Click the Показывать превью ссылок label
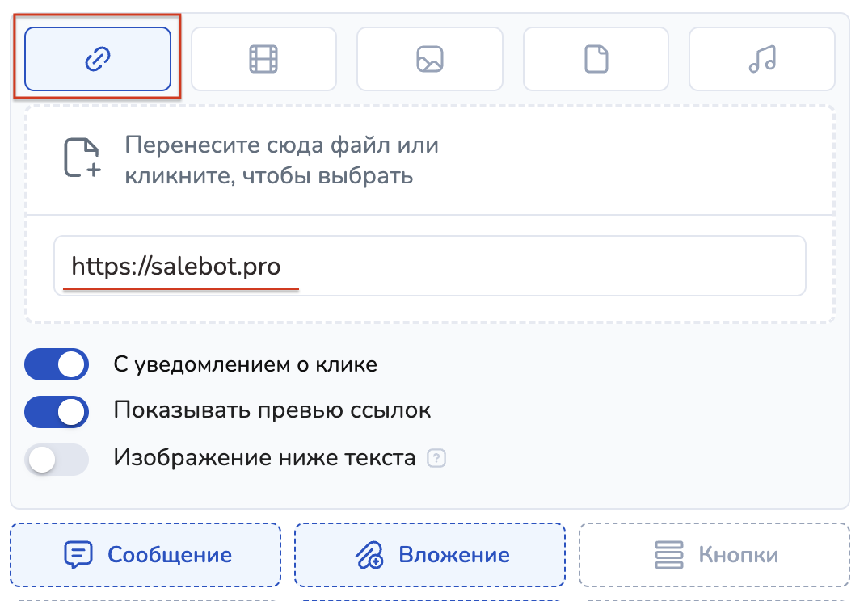 272,410
